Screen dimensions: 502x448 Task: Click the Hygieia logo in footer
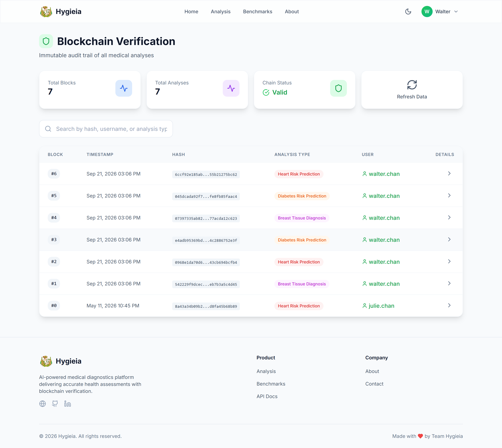[60, 361]
